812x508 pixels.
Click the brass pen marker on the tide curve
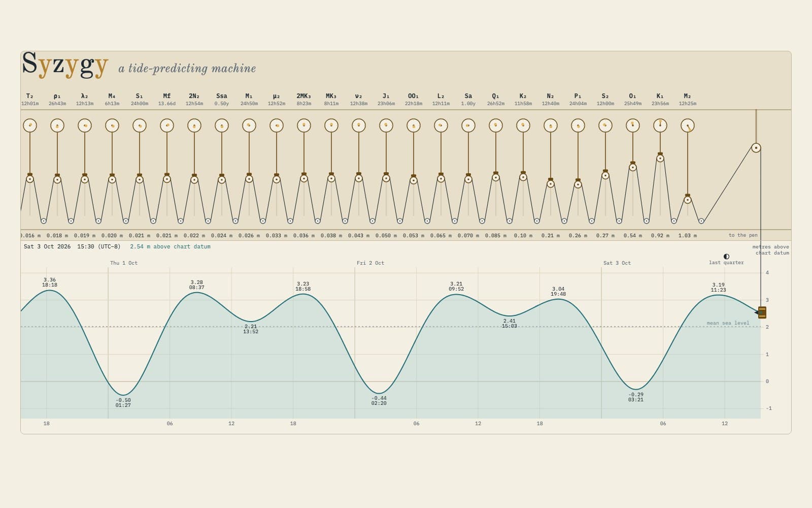[x=762, y=312]
